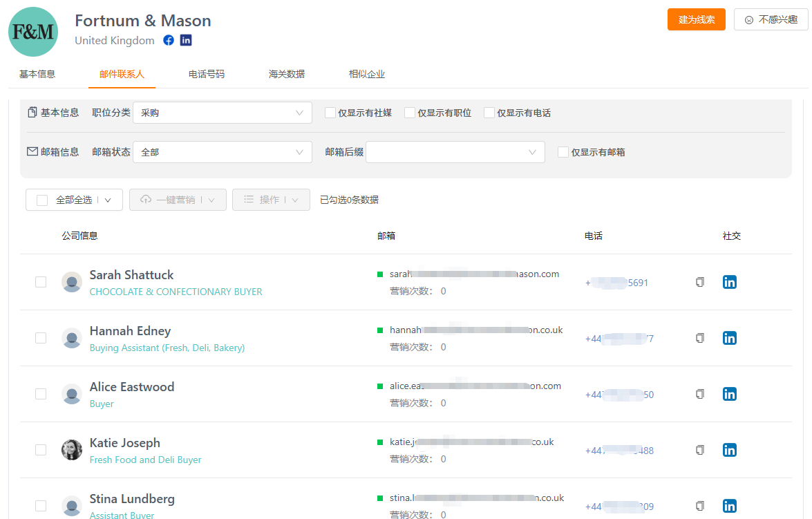Click Katie Joseph's phone number link
The image size is (812, 519).
pyautogui.click(x=619, y=451)
